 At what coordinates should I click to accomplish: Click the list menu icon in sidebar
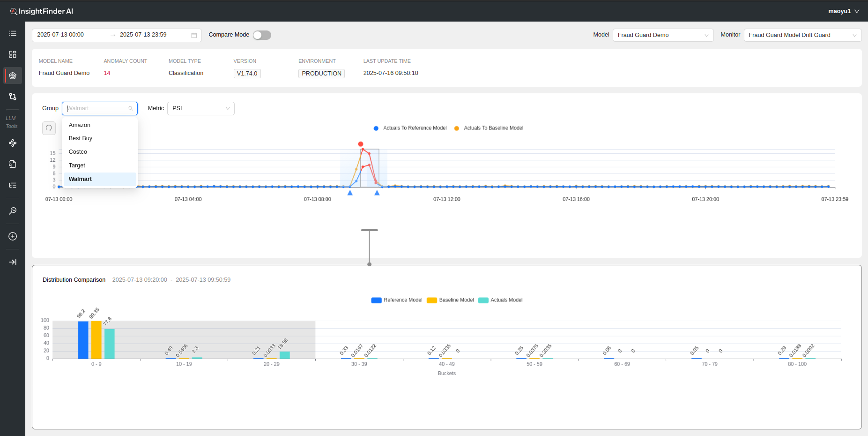[13, 33]
